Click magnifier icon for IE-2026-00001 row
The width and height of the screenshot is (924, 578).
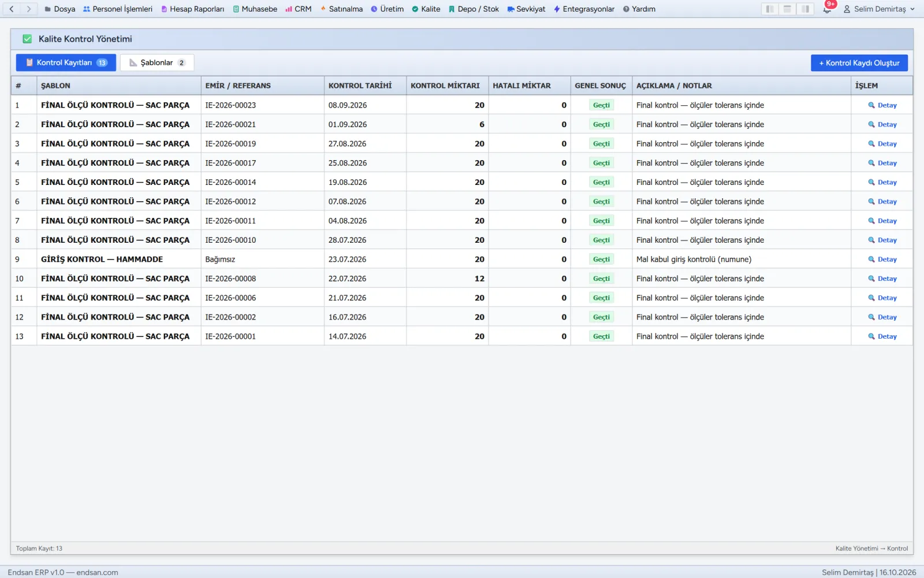tap(871, 336)
